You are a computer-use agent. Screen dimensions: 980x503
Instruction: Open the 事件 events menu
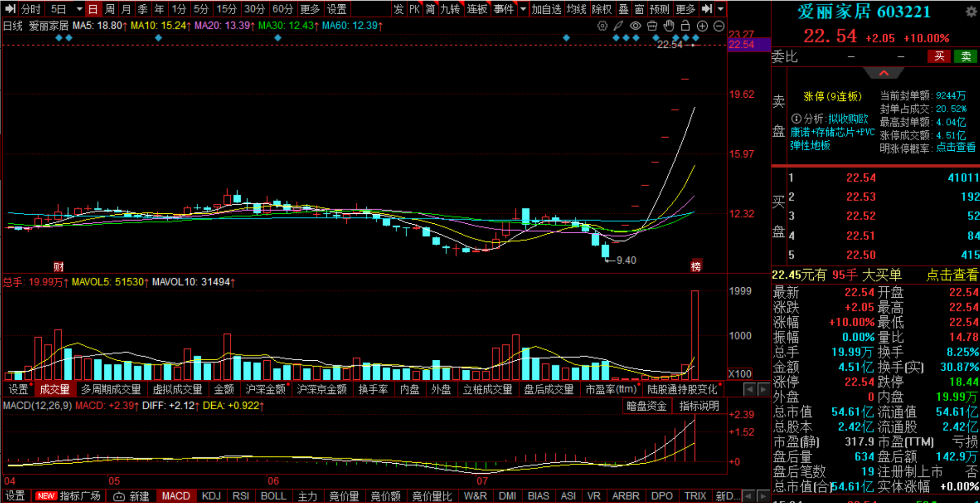[x=503, y=9]
